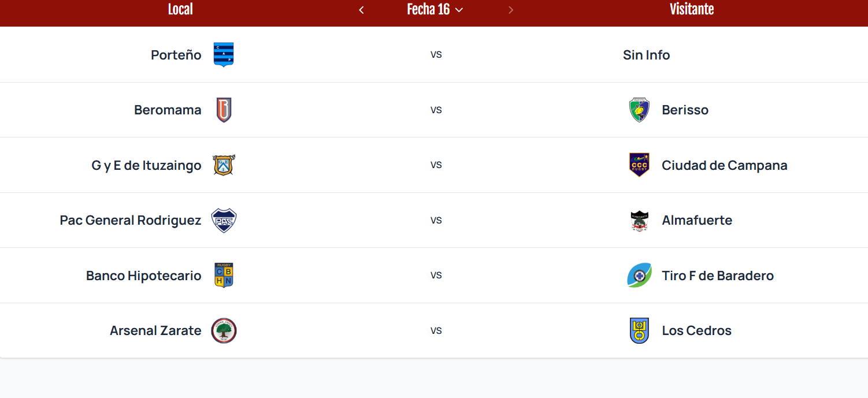Expand the Fecha 16 dropdown

(435, 9)
